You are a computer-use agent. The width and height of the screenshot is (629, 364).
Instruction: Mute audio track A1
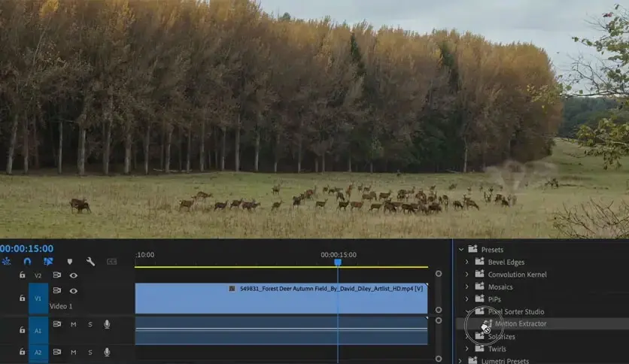pyautogui.click(x=74, y=324)
